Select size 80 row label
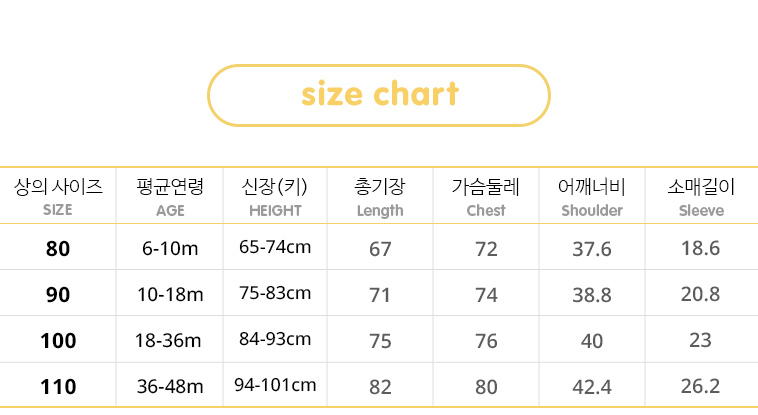The width and height of the screenshot is (758, 415). (58, 249)
